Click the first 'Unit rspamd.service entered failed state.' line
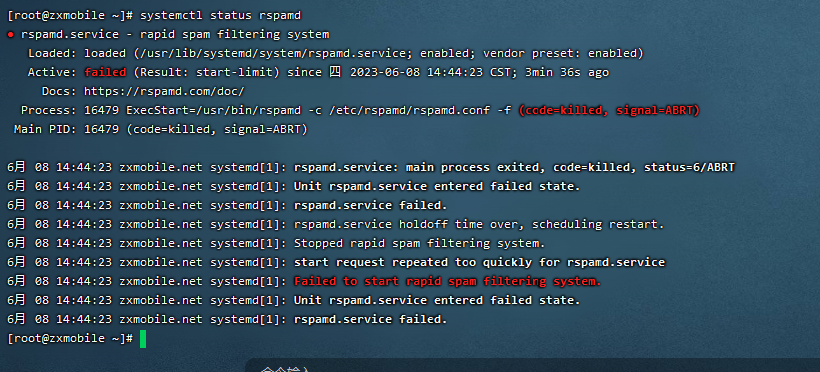 (437, 186)
